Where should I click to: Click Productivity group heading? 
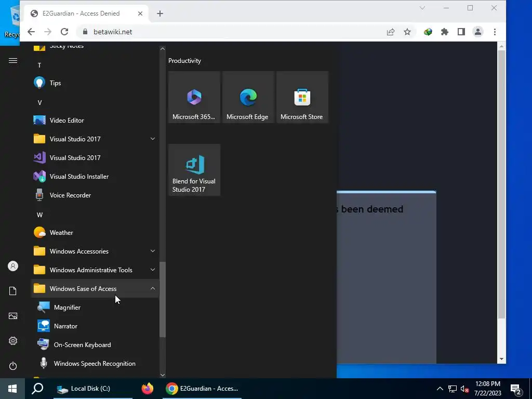click(184, 61)
